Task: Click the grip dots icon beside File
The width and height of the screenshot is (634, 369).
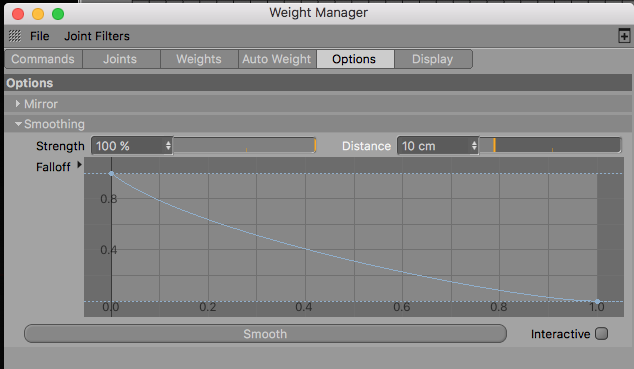Action: point(15,36)
